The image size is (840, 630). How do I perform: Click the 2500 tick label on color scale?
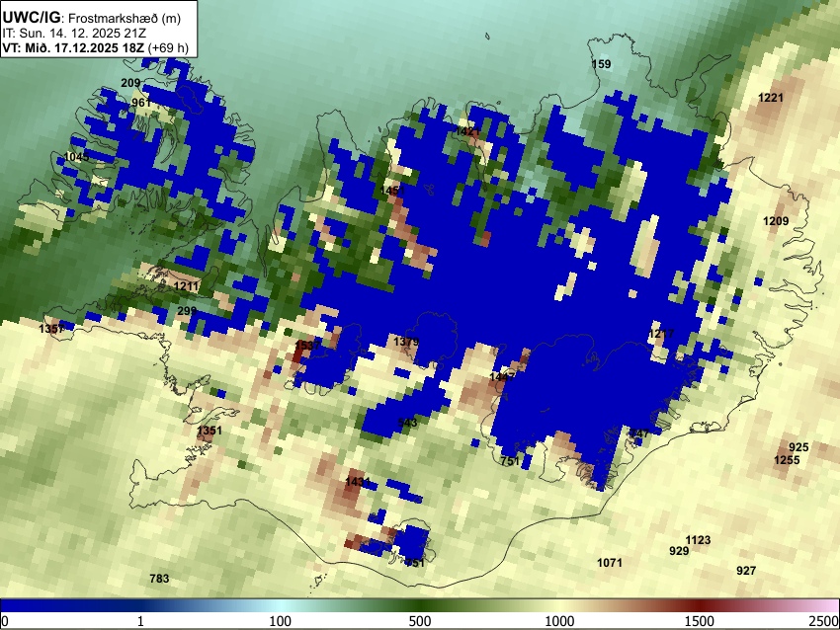pyautogui.click(x=825, y=621)
